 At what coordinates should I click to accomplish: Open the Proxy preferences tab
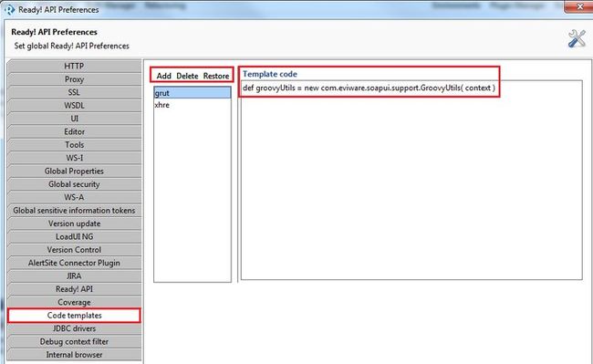click(x=74, y=79)
